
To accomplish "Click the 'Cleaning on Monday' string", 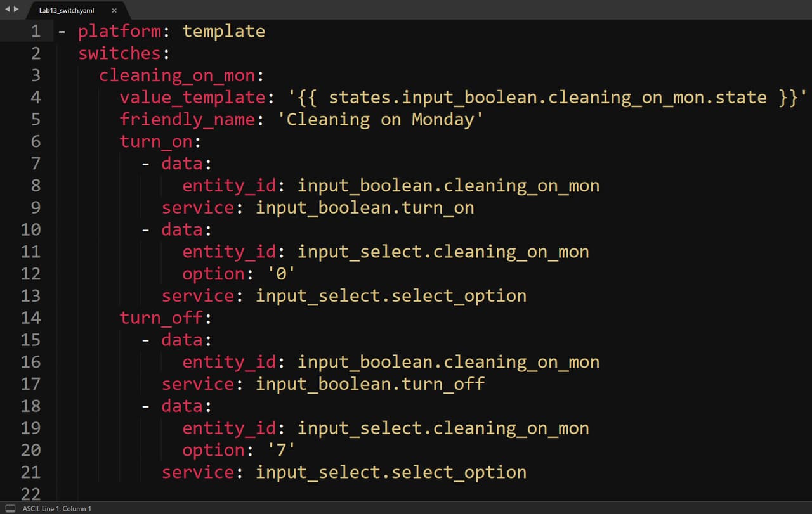I will [x=381, y=119].
